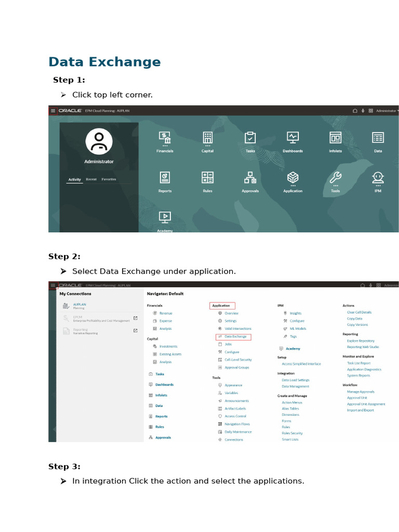Click the Dashboards icon in the Navigator list
The image size is (399, 532).
click(151, 385)
